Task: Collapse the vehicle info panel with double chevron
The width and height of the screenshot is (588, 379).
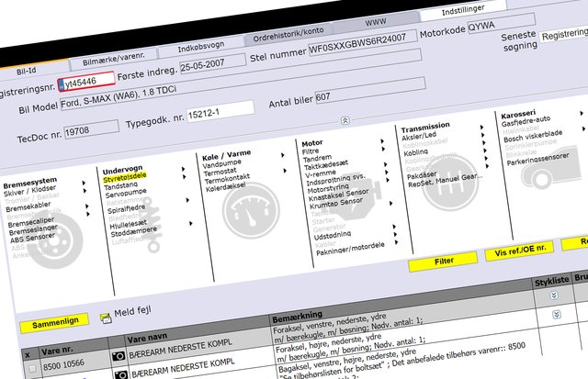Action: click(x=345, y=120)
